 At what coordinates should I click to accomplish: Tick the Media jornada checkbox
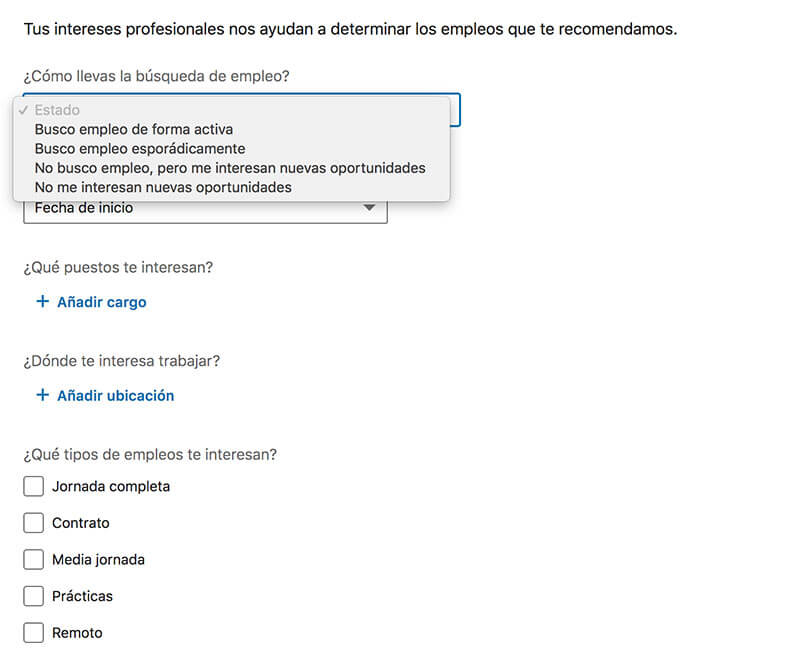(33, 560)
